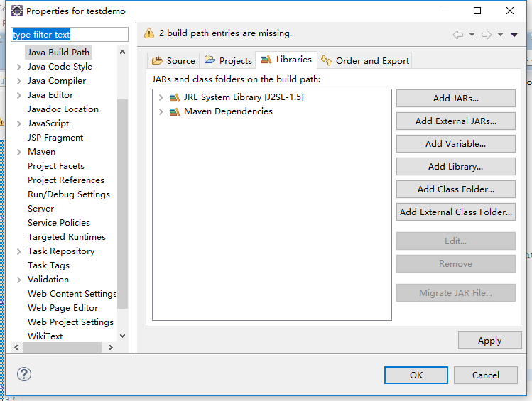Select Project Facets in the tree
This screenshot has width=532, height=401.
pyautogui.click(x=56, y=166)
